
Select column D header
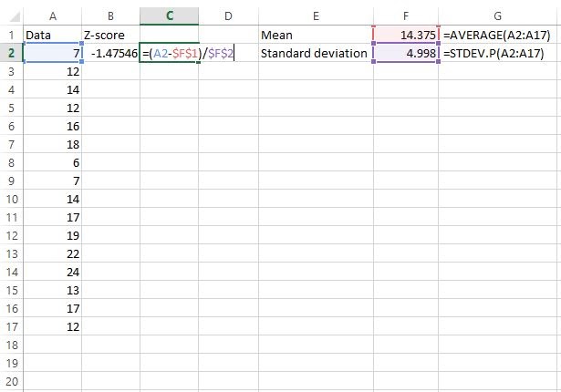(228, 16)
